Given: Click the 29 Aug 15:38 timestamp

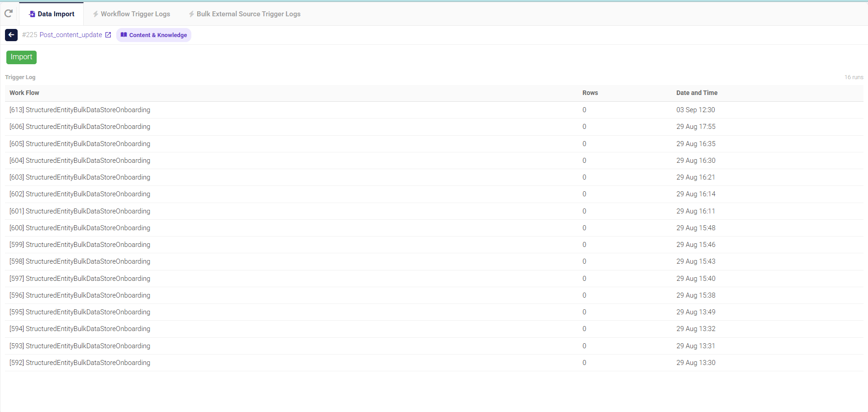Looking at the screenshot, I should (696, 295).
